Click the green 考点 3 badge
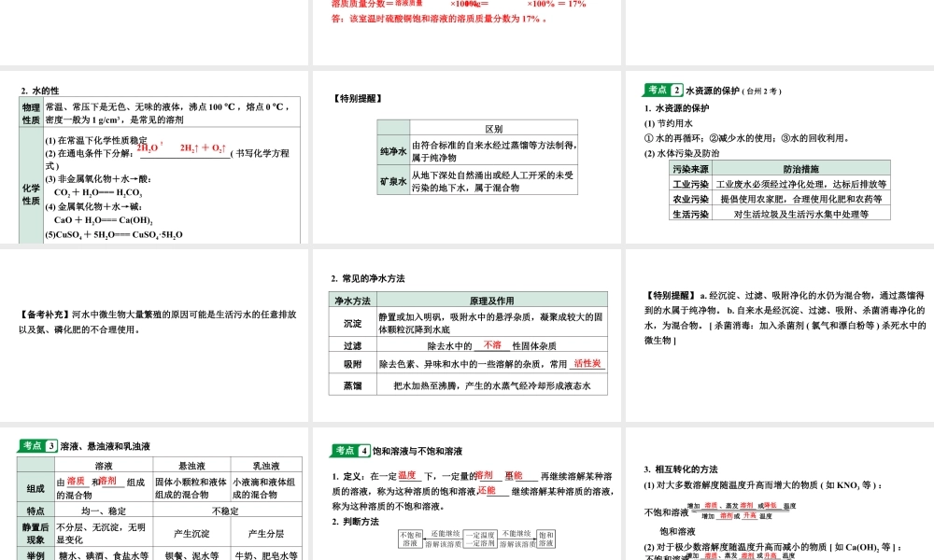934x560 pixels. pyautogui.click(x=38, y=446)
